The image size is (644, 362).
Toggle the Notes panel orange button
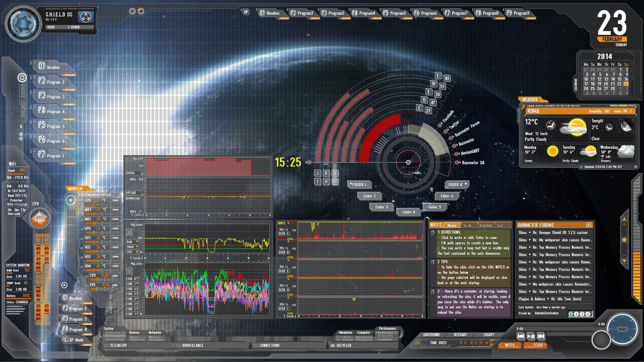pos(509,345)
